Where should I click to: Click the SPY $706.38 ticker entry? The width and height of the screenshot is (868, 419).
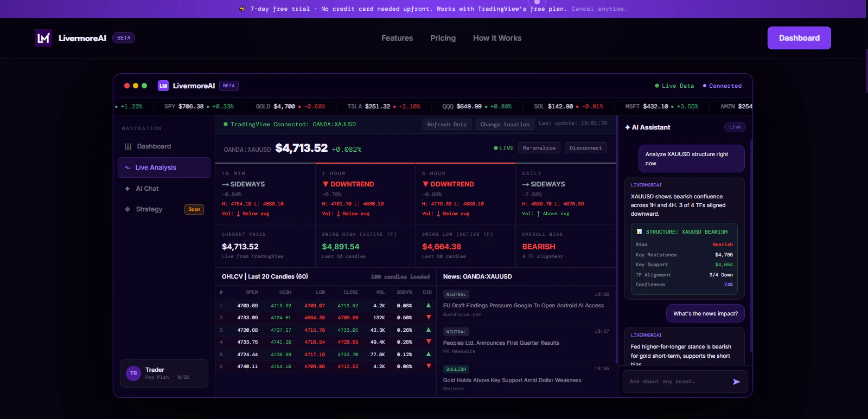pyautogui.click(x=199, y=106)
